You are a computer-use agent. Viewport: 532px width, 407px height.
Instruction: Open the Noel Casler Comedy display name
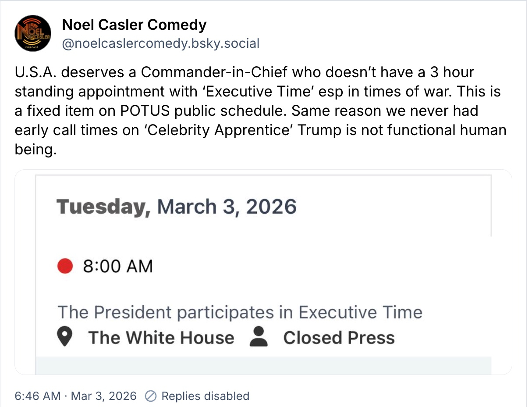coord(134,25)
